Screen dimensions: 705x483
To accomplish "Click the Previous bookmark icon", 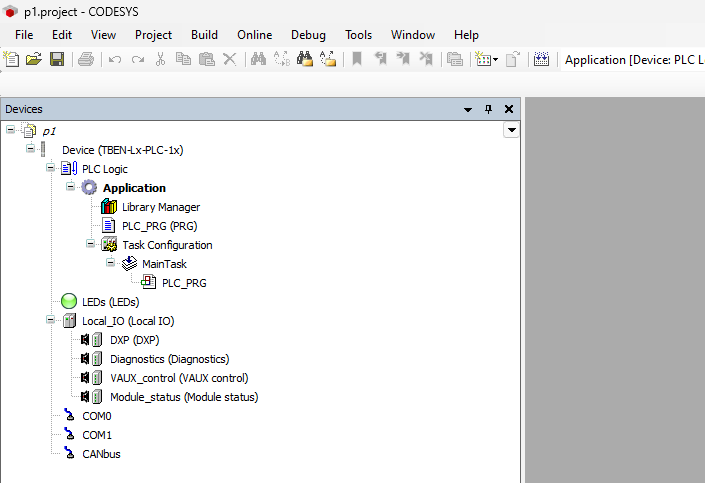I will (380, 59).
